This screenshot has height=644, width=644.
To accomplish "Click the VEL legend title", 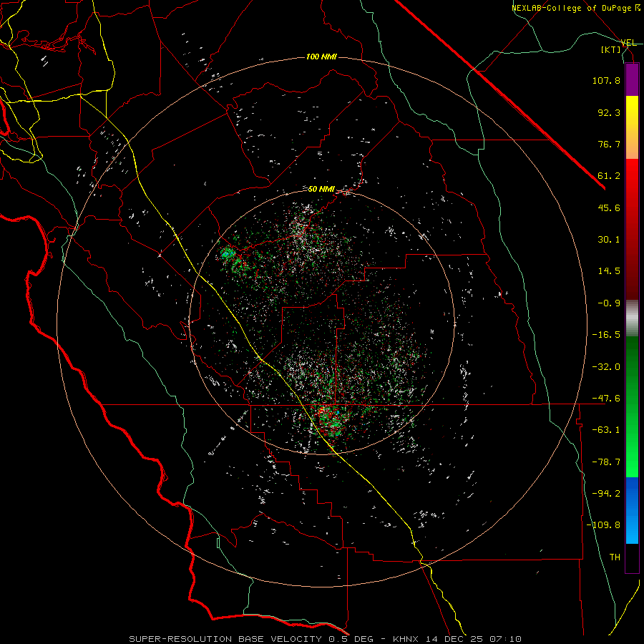I will (628, 43).
